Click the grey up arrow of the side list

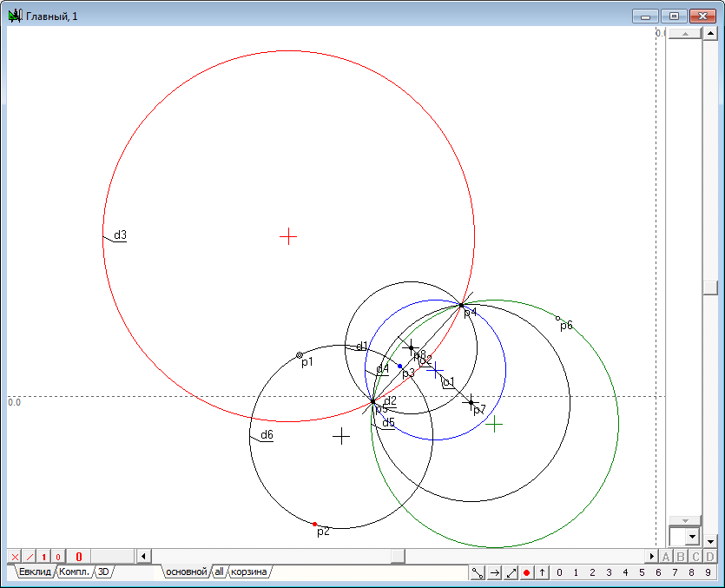pyautogui.click(x=685, y=33)
